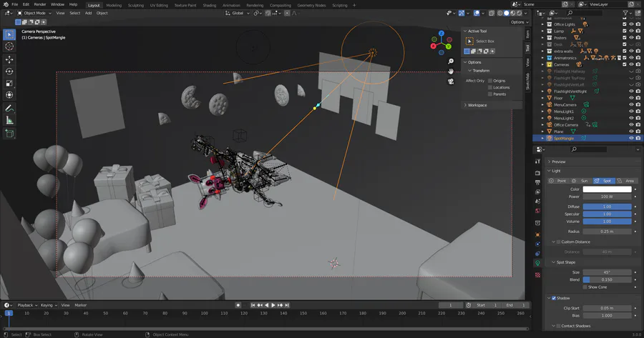
Task: Open the Physics properties tab icon
Action: pyautogui.click(x=537, y=244)
